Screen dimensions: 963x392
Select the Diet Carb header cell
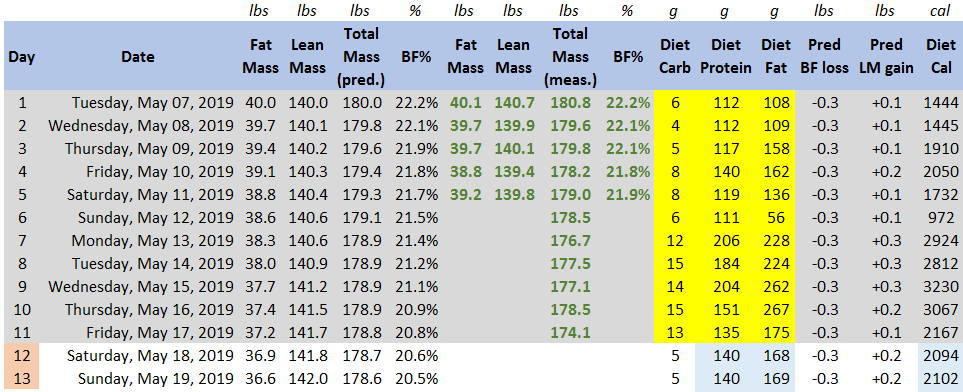pyautogui.click(x=675, y=57)
